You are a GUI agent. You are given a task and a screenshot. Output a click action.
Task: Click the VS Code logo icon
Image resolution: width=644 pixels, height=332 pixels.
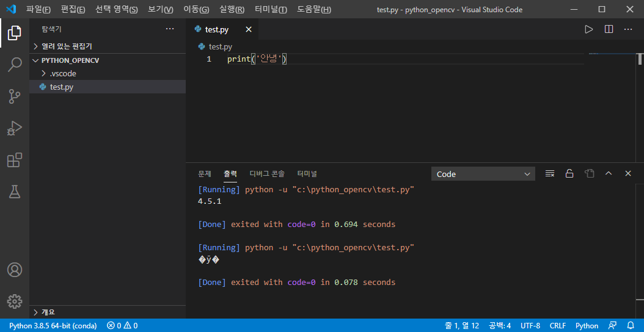point(10,9)
